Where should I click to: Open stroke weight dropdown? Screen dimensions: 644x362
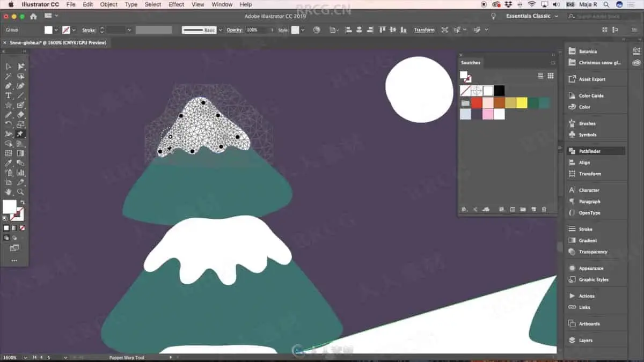pos(129,30)
